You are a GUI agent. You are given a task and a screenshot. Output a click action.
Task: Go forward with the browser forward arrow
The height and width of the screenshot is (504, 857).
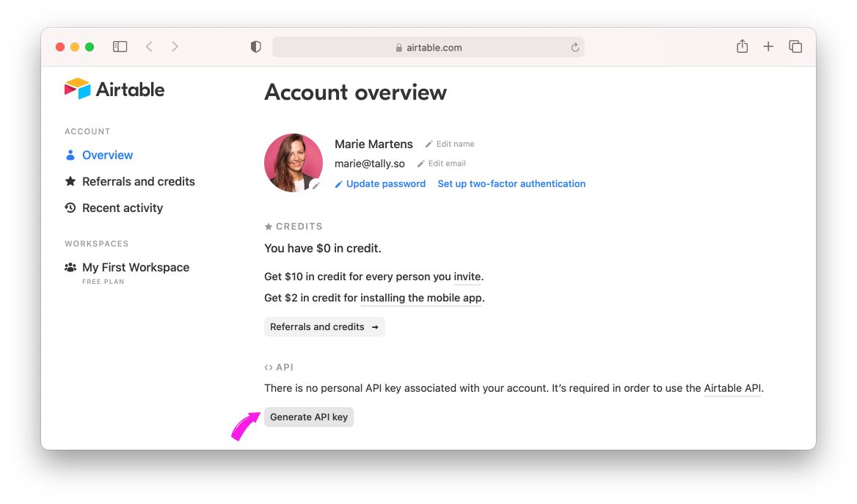point(175,46)
